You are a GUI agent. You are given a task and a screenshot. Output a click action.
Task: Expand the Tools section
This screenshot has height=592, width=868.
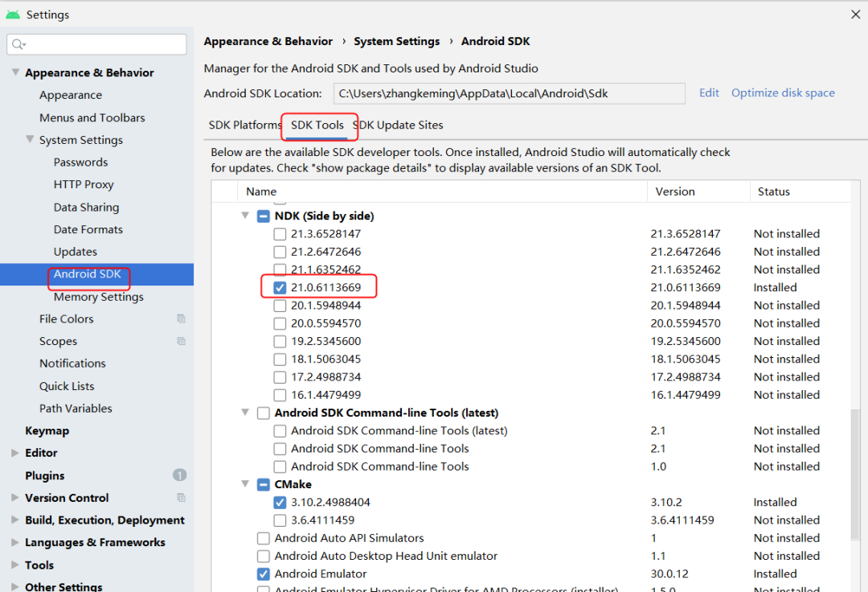coord(15,565)
